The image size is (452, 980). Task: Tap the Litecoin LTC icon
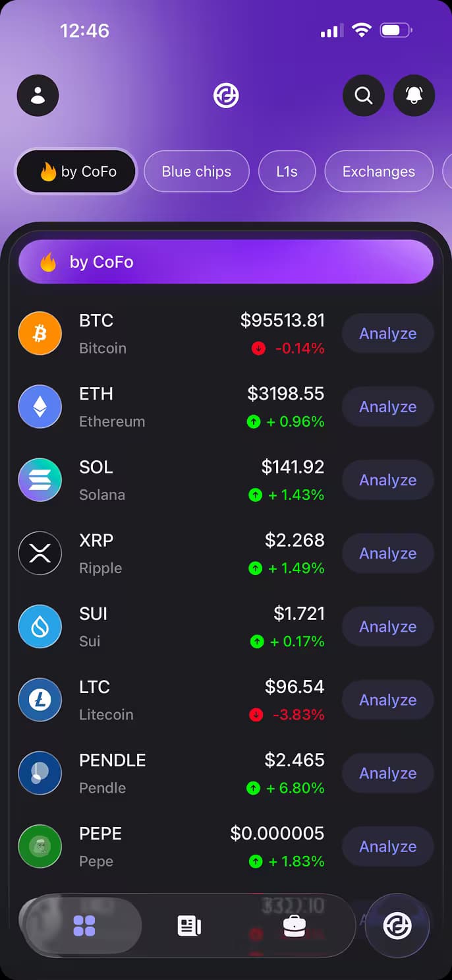tap(40, 700)
